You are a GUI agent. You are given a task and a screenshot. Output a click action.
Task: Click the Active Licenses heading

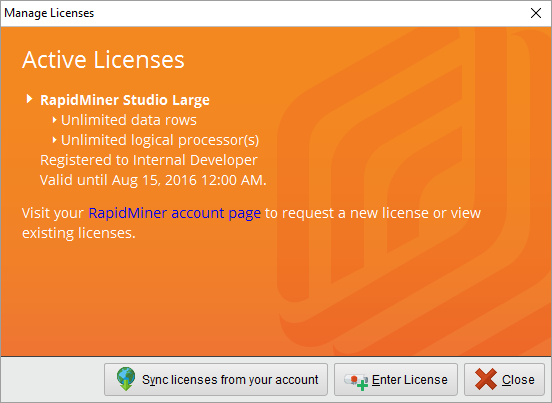click(x=103, y=59)
